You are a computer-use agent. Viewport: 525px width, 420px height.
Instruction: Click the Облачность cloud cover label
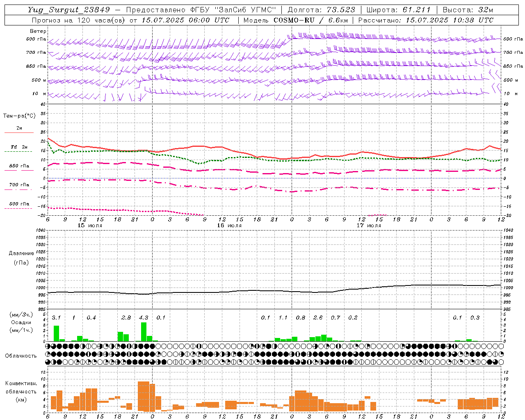point(21,356)
